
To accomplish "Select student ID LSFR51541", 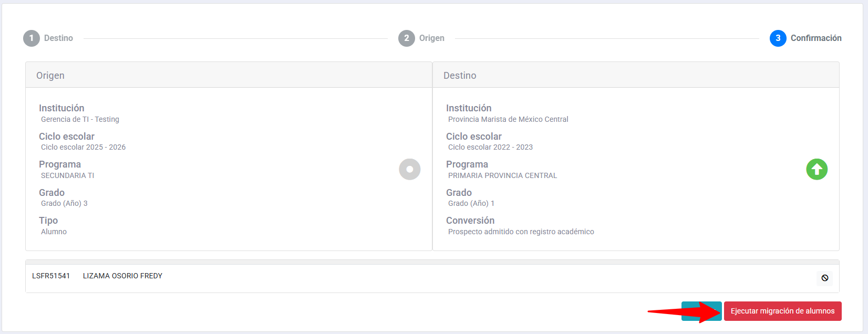I will click(51, 276).
